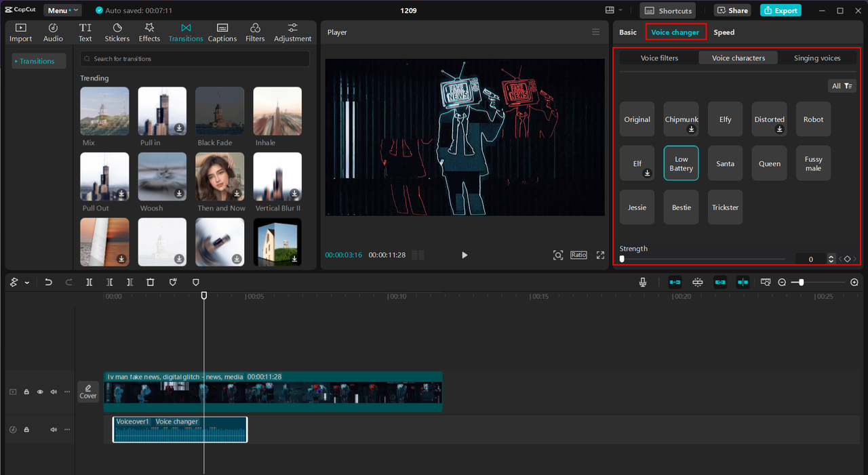
Task: Toggle preview axis in timeline toolbar
Action: [x=743, y=282]
